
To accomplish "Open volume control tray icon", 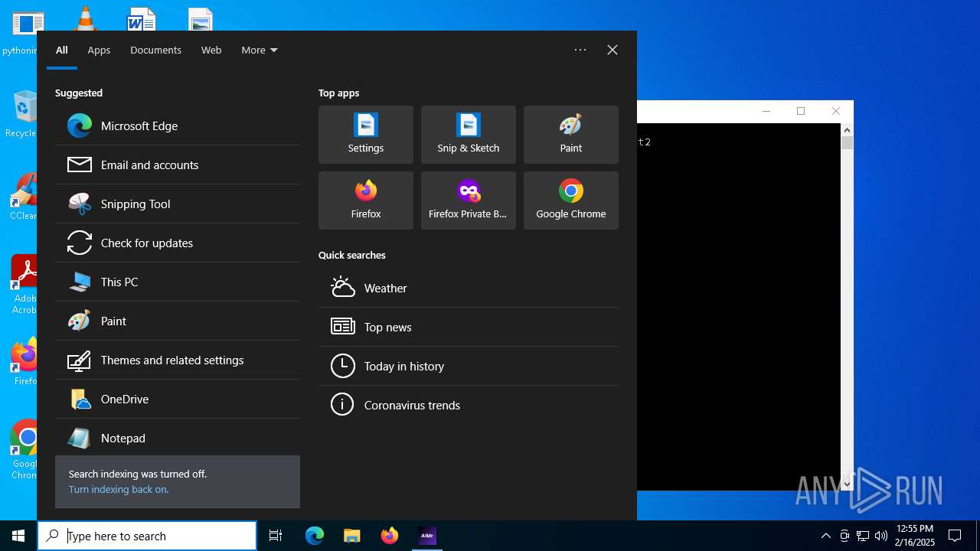I will pos(881,536).
